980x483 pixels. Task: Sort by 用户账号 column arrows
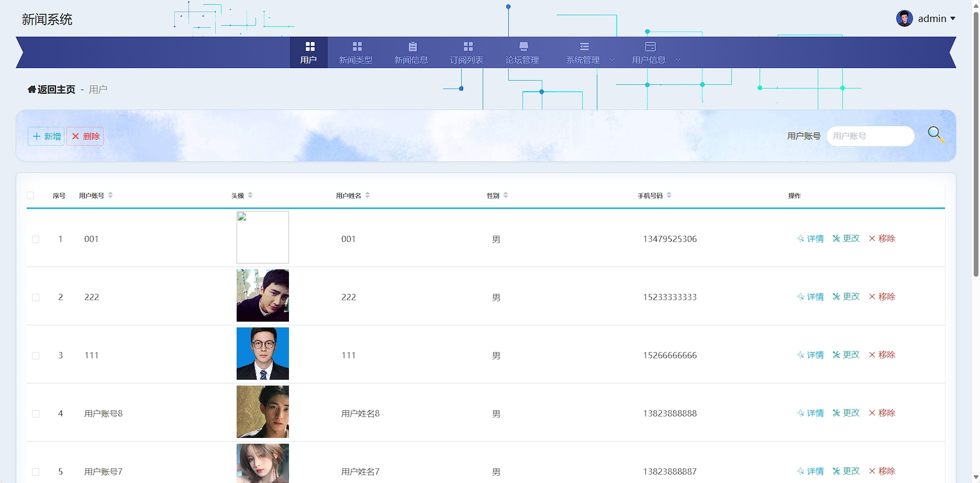pos(110,195)
